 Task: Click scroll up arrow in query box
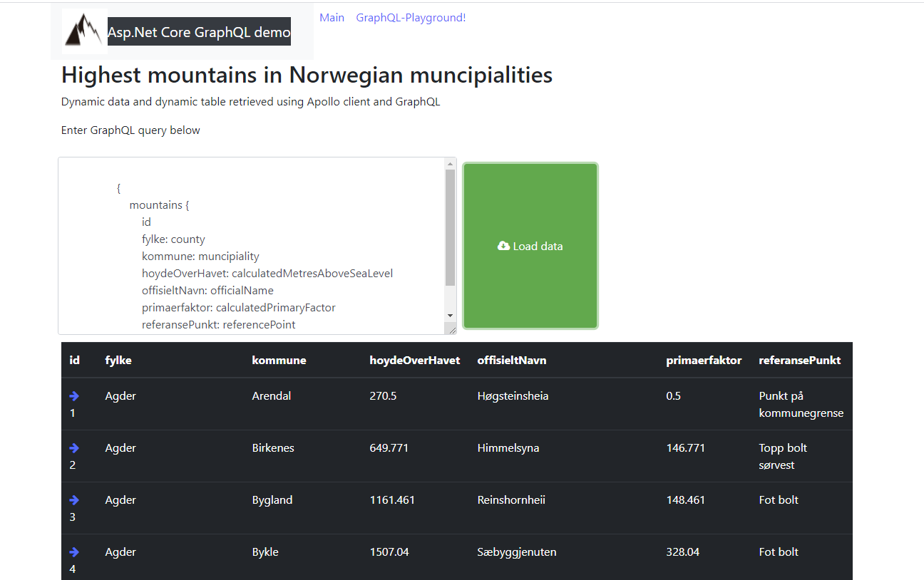[x=450, y=164]
